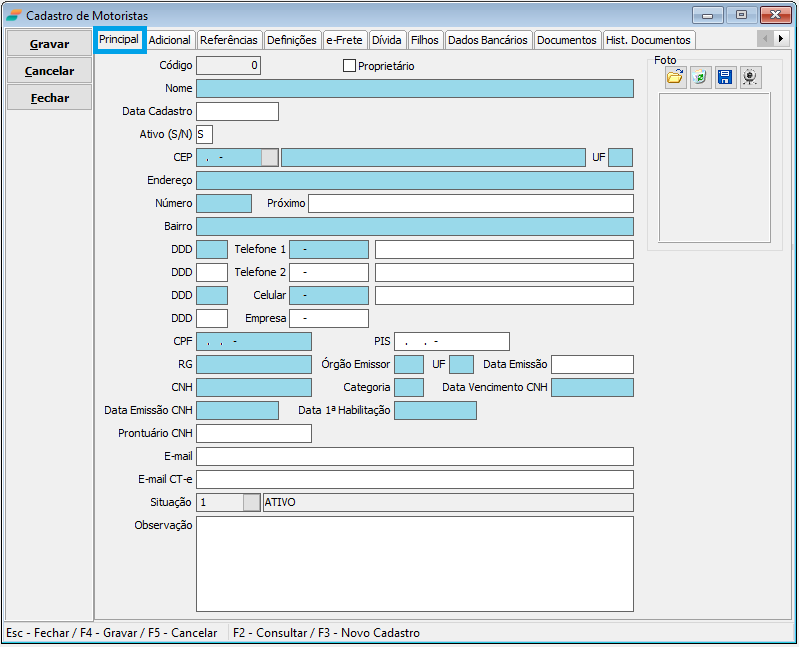Click the CEP lookup button
This screenshot has width=799, height=647.
(x=270, y=157)
